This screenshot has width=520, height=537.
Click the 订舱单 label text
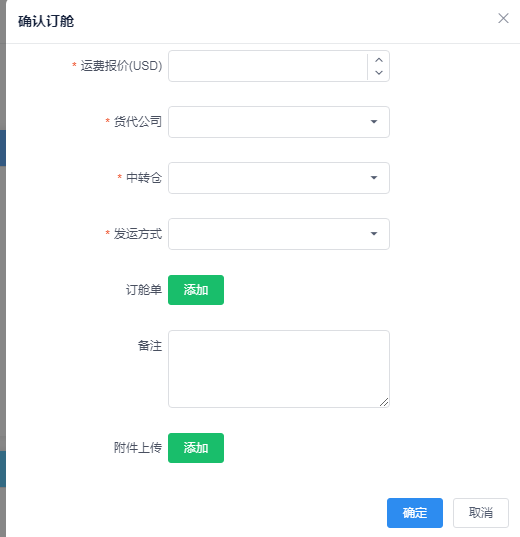pos(144,290)
